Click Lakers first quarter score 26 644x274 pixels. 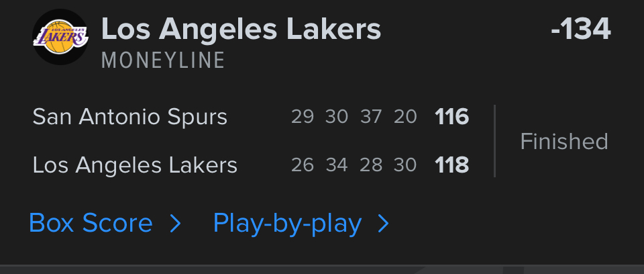click(x=303, y=165)
